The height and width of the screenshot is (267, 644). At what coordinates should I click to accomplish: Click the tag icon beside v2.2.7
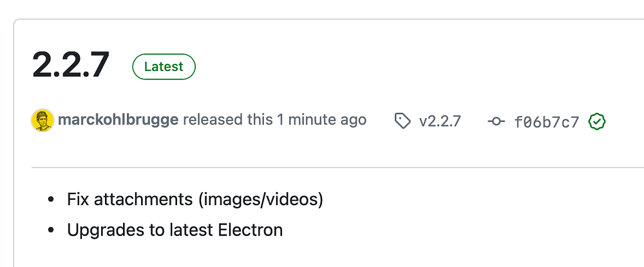click(x=402, y=121)
